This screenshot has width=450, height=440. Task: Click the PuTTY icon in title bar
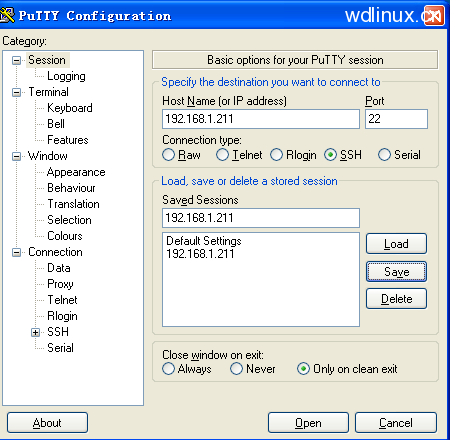pyautogui.click(x=7, y=15)
